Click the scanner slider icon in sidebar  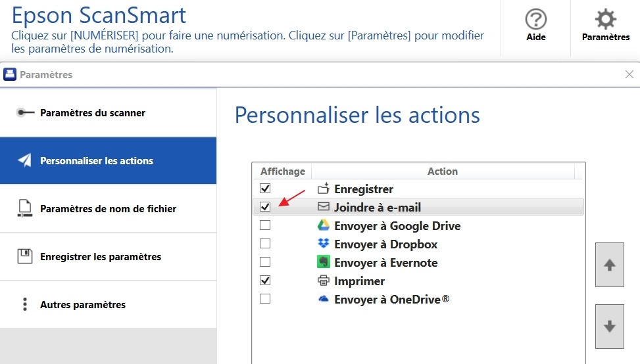click(25, 112)
